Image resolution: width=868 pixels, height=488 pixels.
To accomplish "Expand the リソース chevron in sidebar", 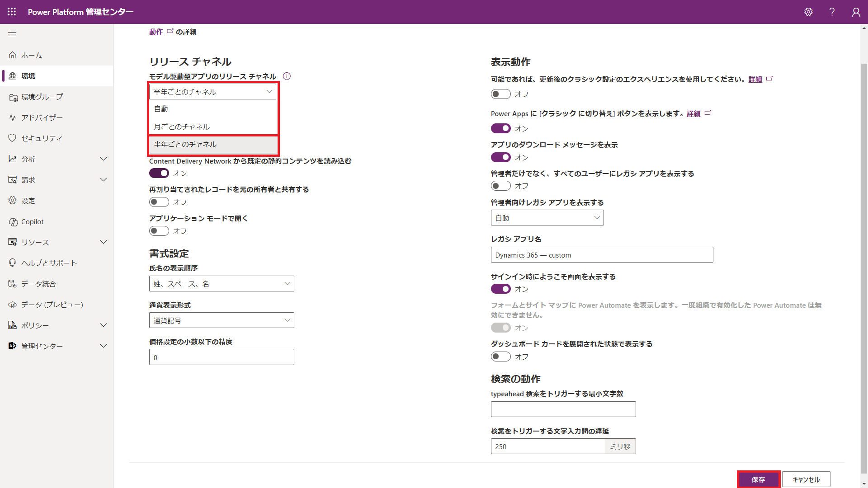I will 104,242.
